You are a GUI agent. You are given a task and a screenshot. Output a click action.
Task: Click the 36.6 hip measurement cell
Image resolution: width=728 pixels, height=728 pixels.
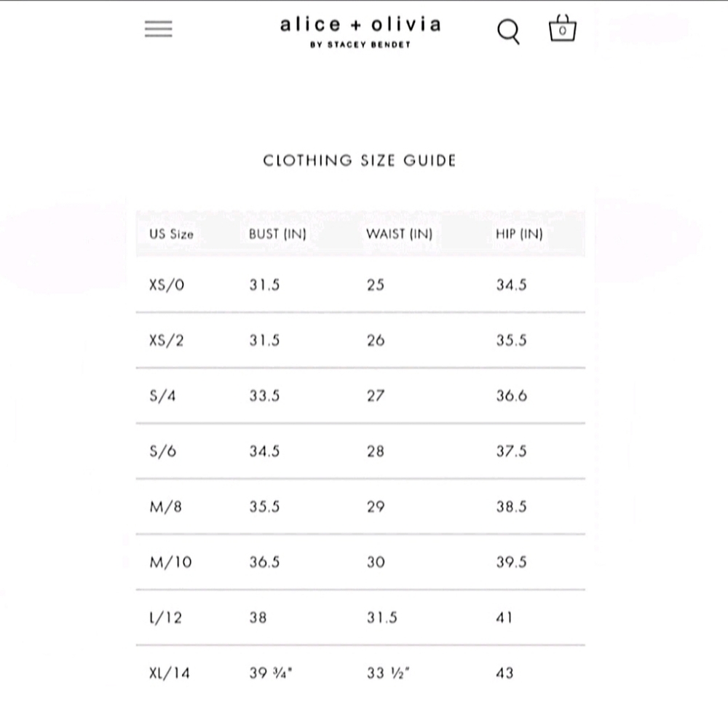(512, 395)
